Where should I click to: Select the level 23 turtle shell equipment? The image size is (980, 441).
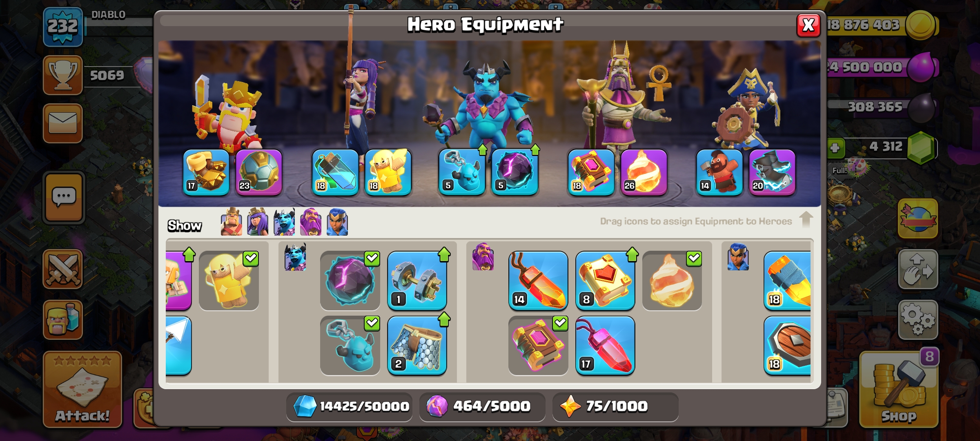(x=259, y=172)
